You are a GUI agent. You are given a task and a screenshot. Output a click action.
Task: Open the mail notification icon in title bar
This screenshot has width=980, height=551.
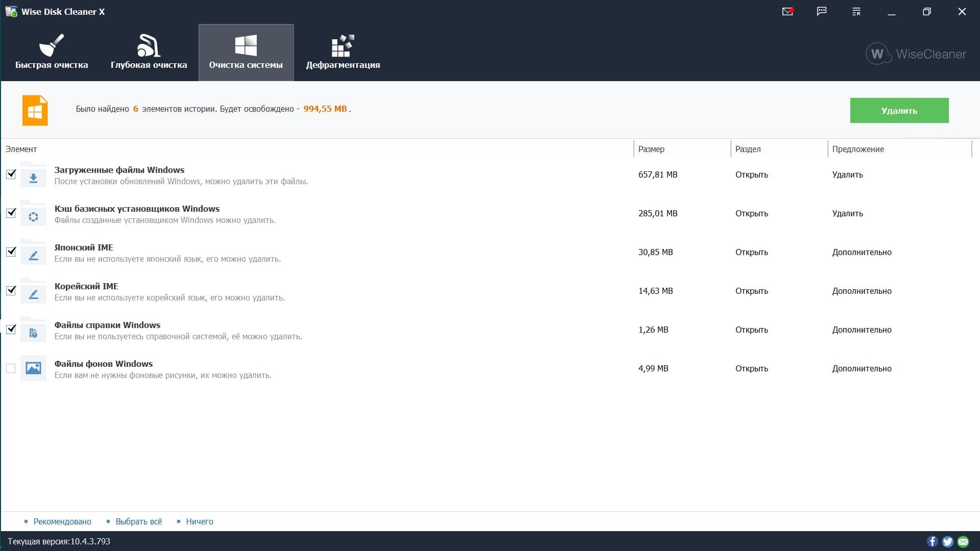point(788,11)
